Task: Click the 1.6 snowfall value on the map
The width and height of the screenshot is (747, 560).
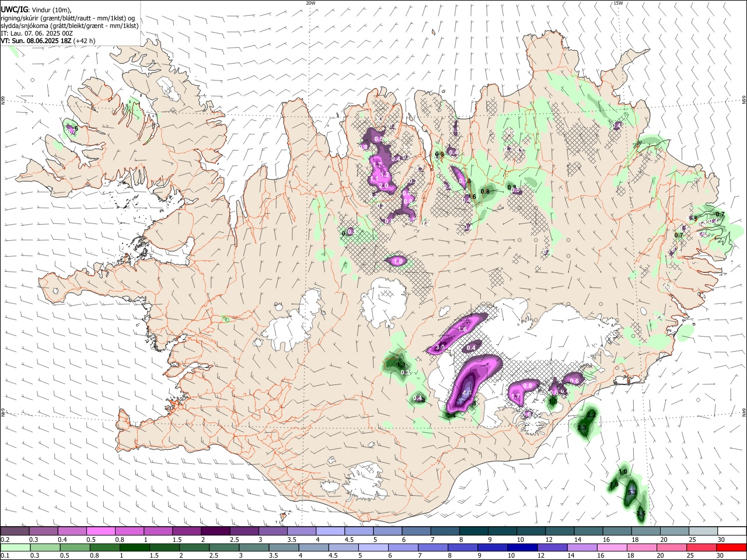Action: (x=463, y=330)
